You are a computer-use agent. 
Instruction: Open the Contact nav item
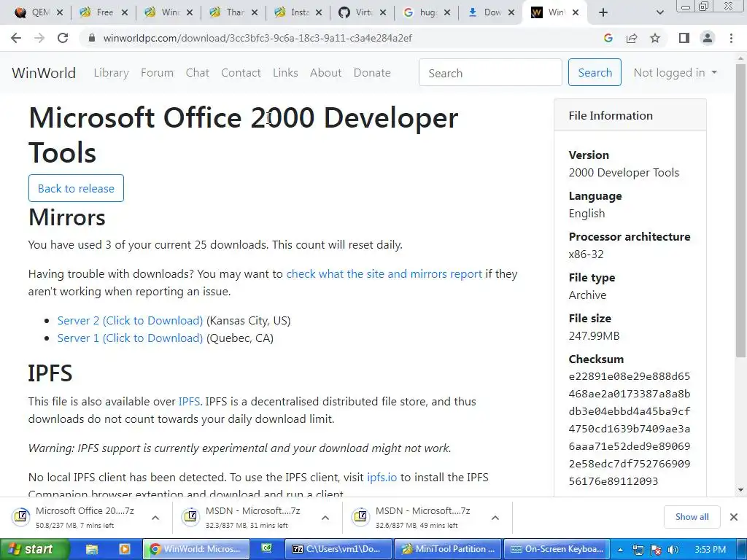tap(241, 73)
